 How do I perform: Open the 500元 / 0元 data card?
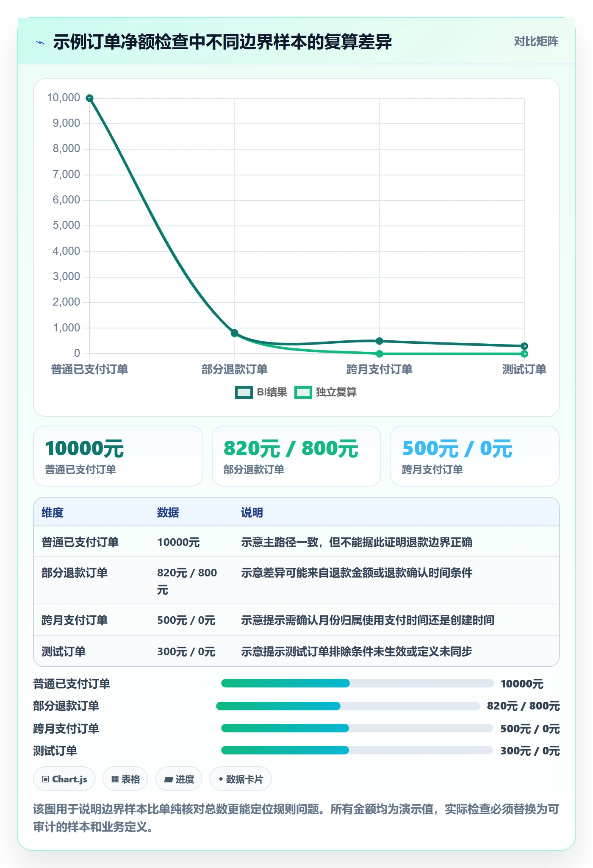pos(475,456)
